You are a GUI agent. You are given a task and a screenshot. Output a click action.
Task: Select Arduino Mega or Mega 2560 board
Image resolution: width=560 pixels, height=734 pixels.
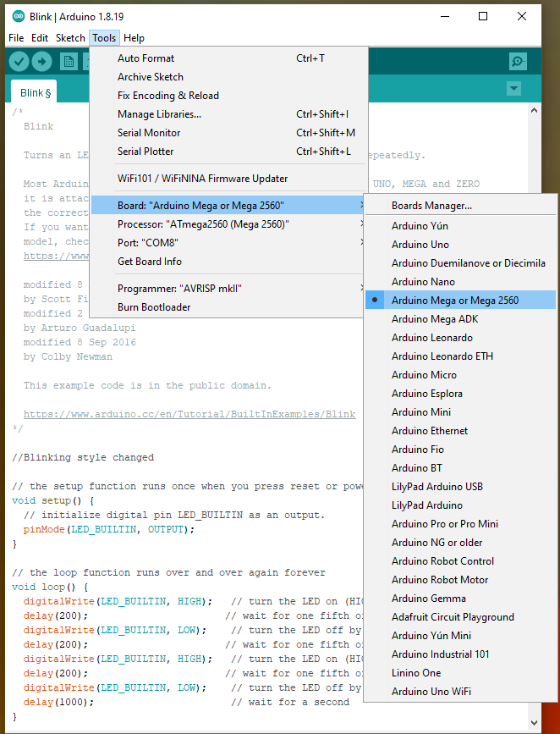tap(460, 300)
